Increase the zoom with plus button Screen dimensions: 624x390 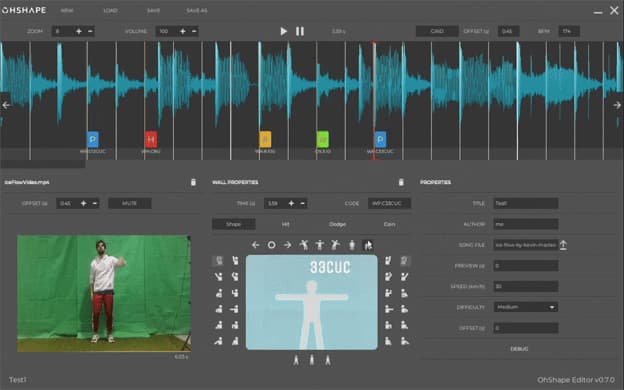click(x=79, y=31)
